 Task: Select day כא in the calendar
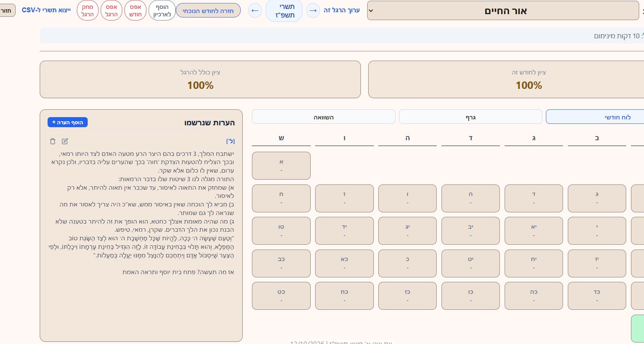point(344,263)
